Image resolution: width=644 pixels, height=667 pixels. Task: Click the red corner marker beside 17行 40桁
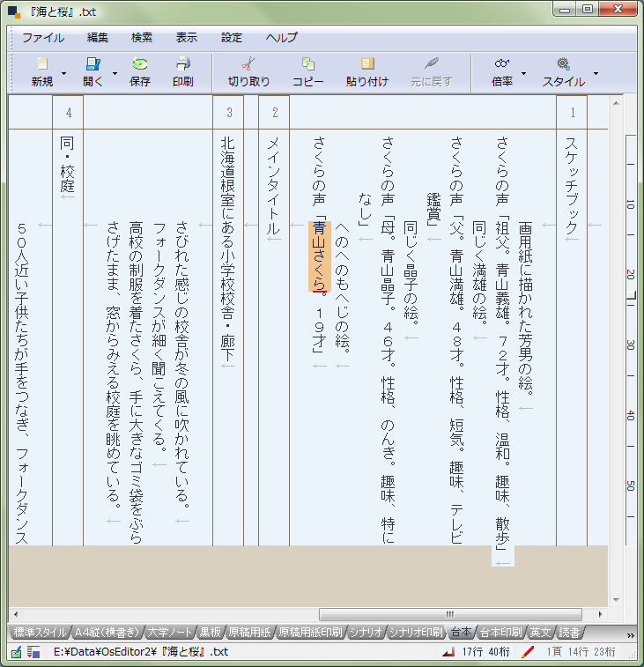[448, 652]
